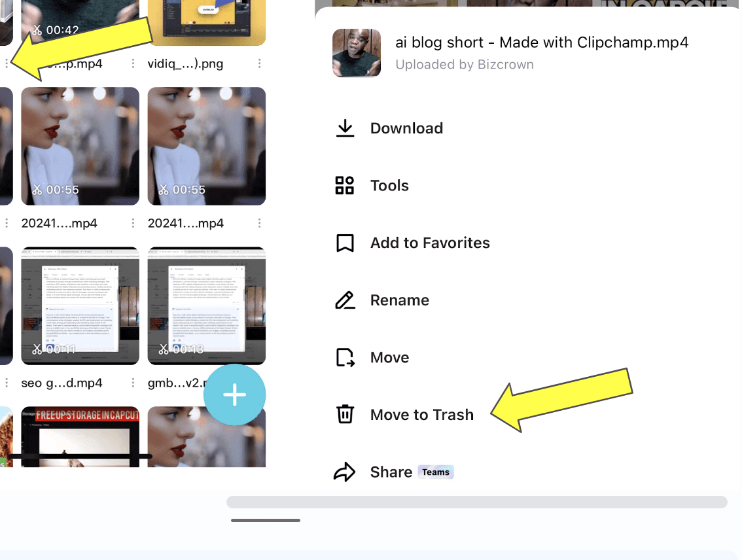Open options dots left of 00:42 video name

[x=6, y=63]
